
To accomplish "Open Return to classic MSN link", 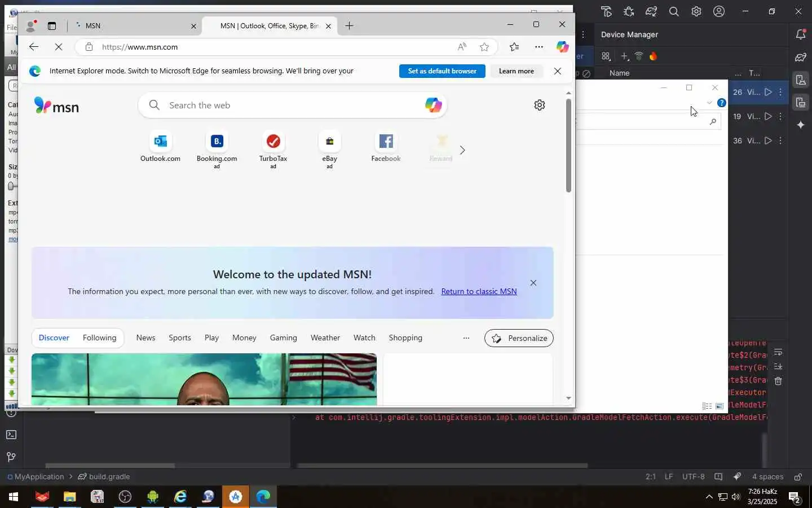I will pyautogui.click(x=479, y=291).
